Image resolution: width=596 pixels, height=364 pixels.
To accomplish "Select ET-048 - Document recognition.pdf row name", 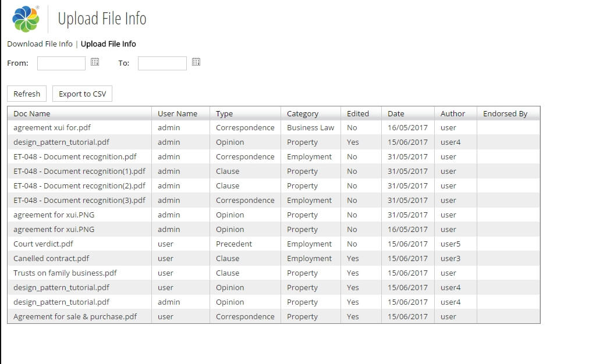I will (75, 157).
